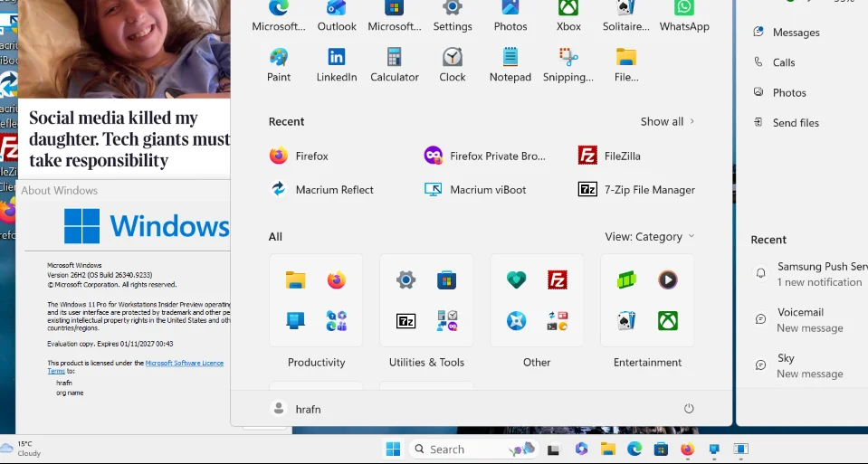The height and width of the screenshot is (464, 868).
Task: Open Photos pinned app label in Start
Action: point(510,26)
